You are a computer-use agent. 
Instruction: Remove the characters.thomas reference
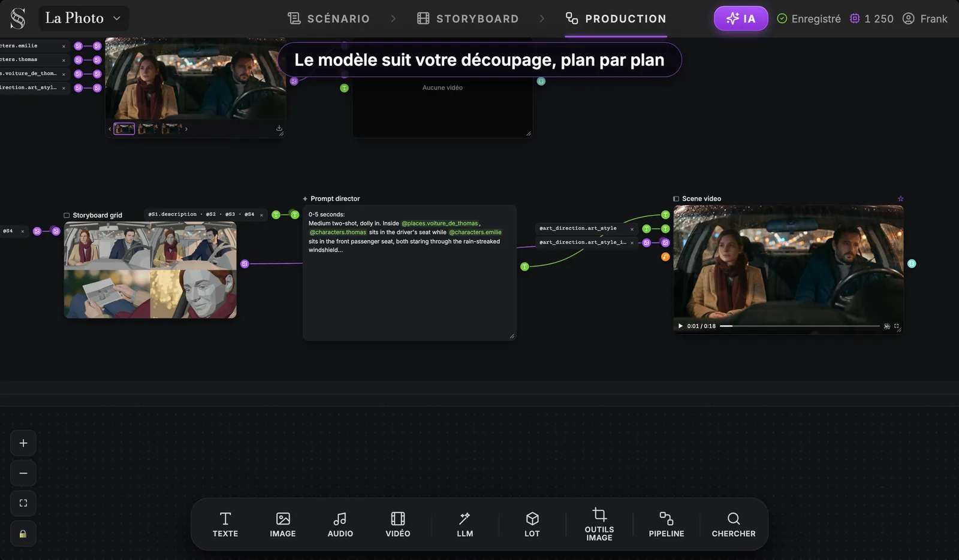click(x=64, y=60)
